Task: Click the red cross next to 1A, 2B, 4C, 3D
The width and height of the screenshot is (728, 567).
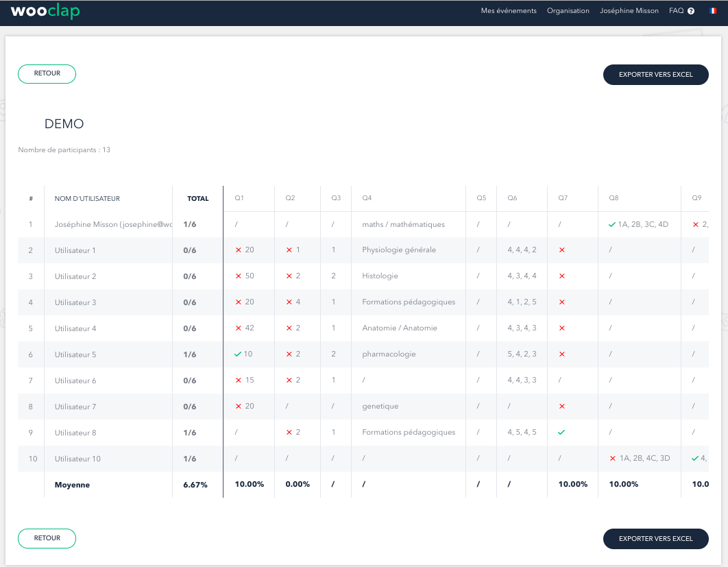Action: click(612, 459)
